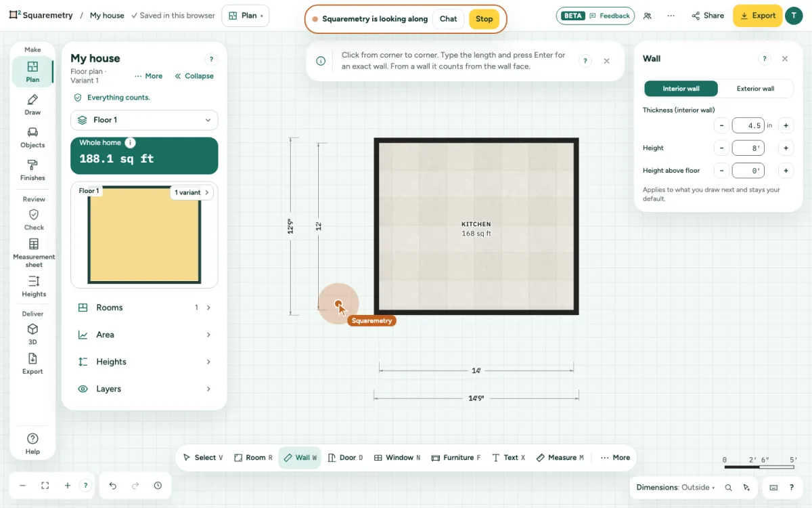
Task: Open the Draw section in the sidebar
Action: coord(32,105)
